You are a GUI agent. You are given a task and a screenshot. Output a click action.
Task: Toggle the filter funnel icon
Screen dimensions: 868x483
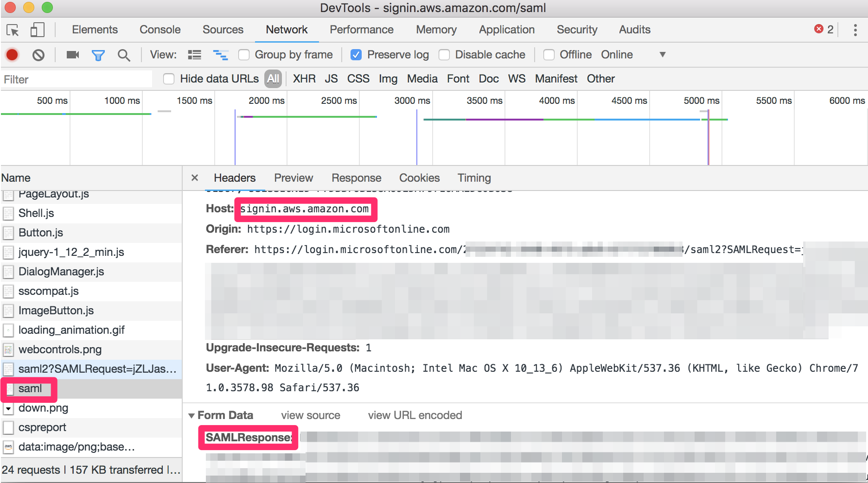(x=98, y=56)
